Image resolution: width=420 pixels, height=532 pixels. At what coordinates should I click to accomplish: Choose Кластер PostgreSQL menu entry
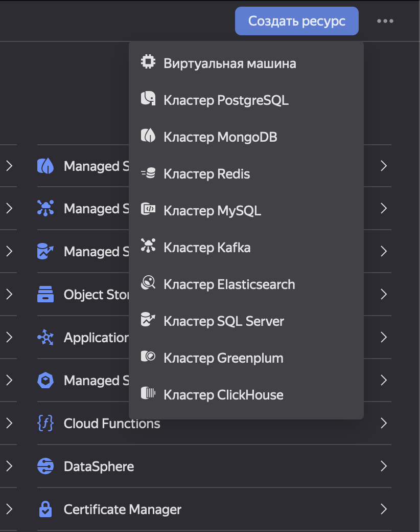pos(226,100)
